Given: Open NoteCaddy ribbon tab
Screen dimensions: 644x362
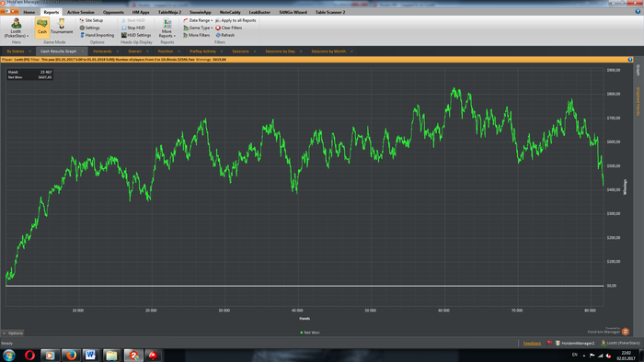Looking at the screenshot, I should pyautogui.click(x=230, y=12).
